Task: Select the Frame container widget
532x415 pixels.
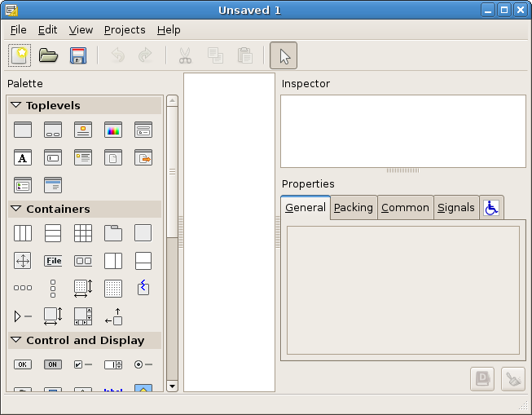Action: click(x=143, y=233)
